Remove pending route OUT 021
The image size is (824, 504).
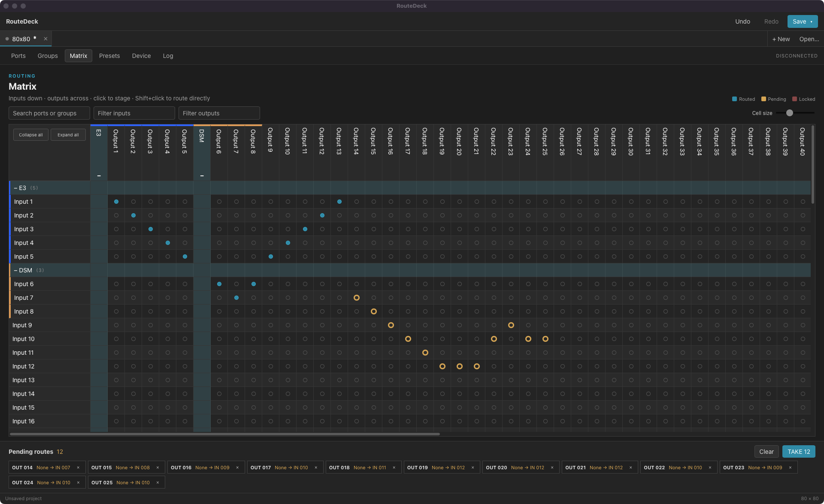pos(631,468)
